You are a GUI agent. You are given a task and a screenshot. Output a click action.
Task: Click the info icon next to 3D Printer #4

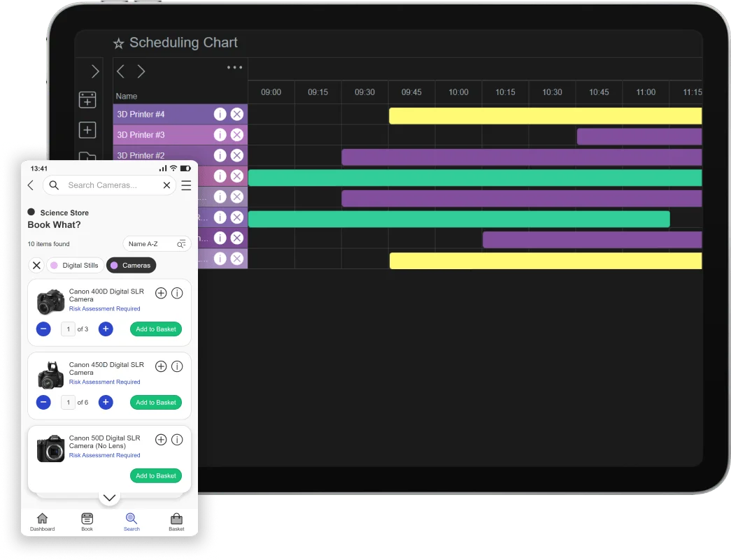tap(220, 114)
